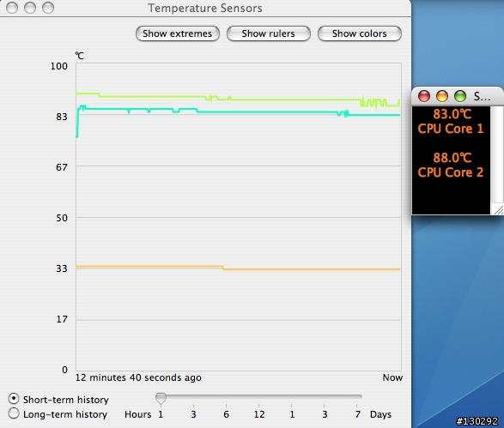Click the '12 minutes 40 seconds ago' label
Image resolution: width=504 pixels, height=428 pixels.
[138, 377]
